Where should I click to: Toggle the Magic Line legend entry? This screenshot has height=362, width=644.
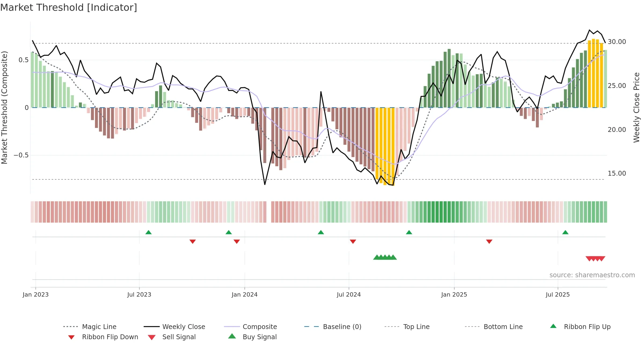point(90,327)
